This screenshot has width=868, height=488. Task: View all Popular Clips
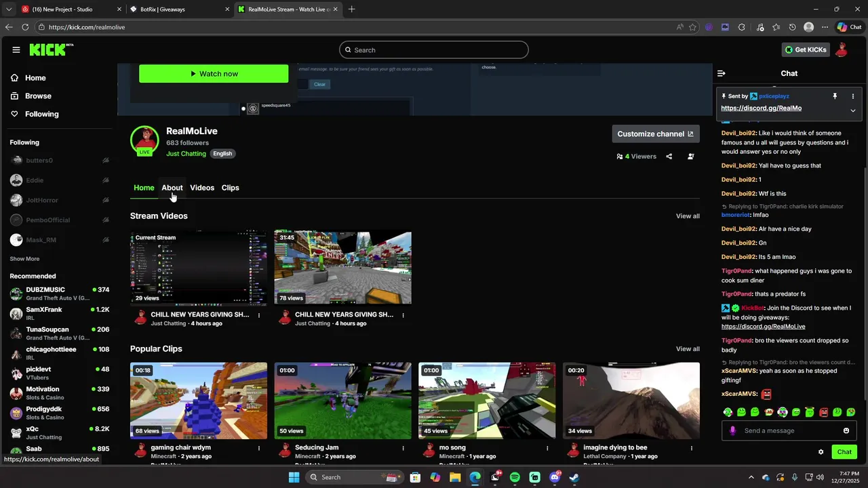click(688, 349)
